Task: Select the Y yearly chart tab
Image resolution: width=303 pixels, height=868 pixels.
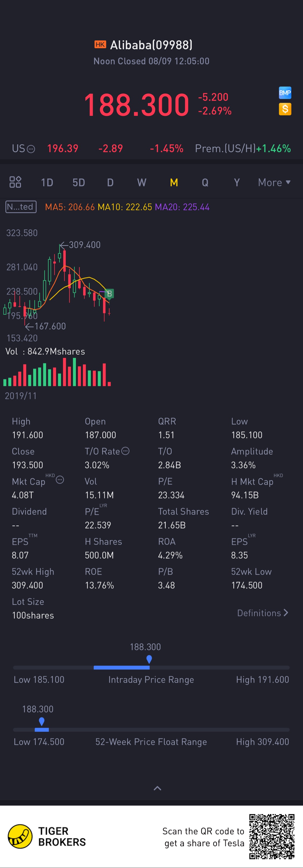Action: (237, 182)
